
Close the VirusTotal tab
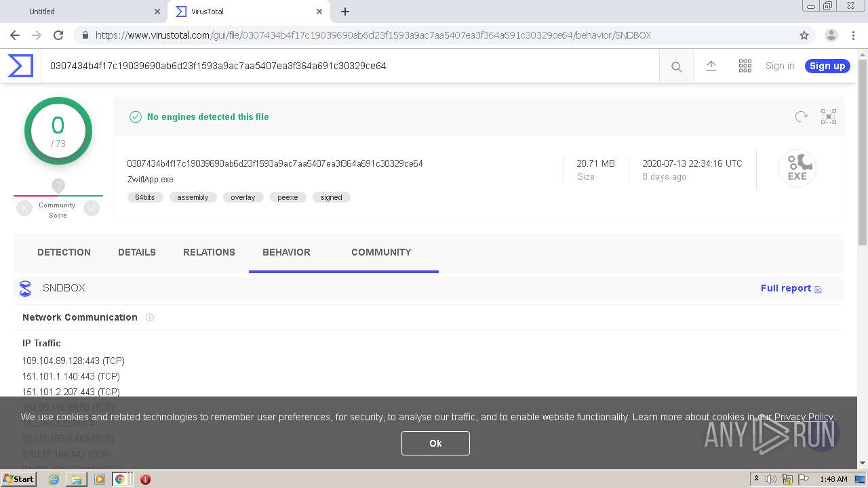click(319, 12)
